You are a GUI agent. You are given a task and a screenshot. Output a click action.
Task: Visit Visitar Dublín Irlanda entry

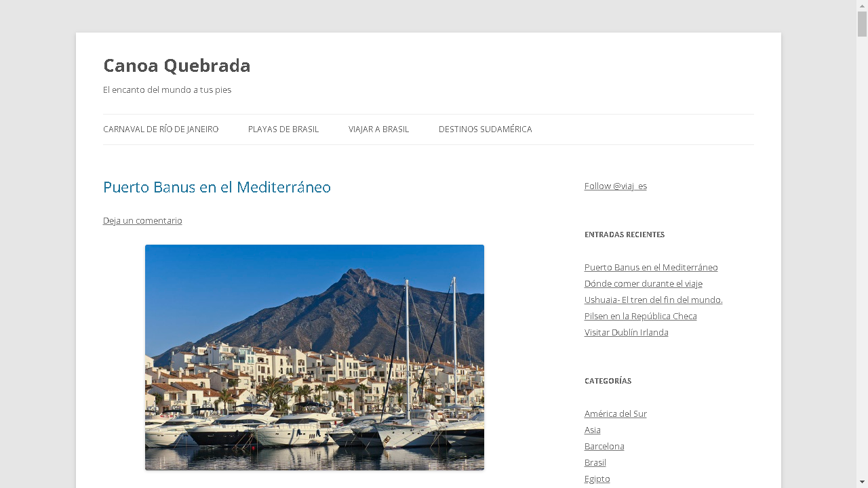627,332
